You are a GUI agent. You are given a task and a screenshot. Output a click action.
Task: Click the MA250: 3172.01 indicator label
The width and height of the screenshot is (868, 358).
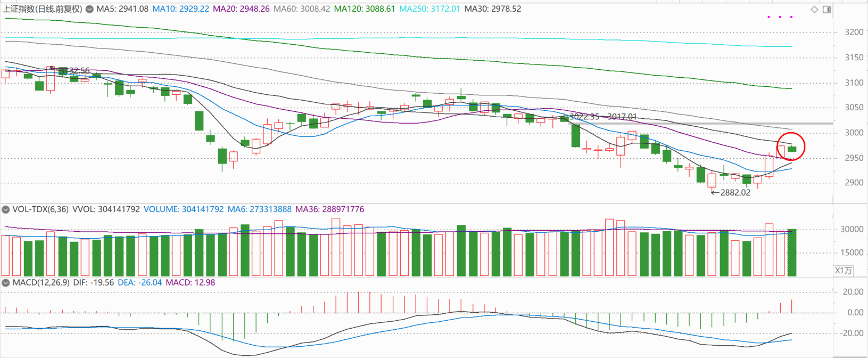pyautogui.click(x=429, y=9)
